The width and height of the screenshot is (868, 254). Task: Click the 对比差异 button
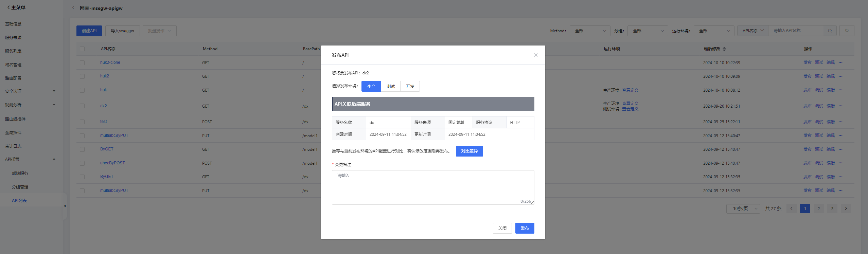tap(469, 151)
